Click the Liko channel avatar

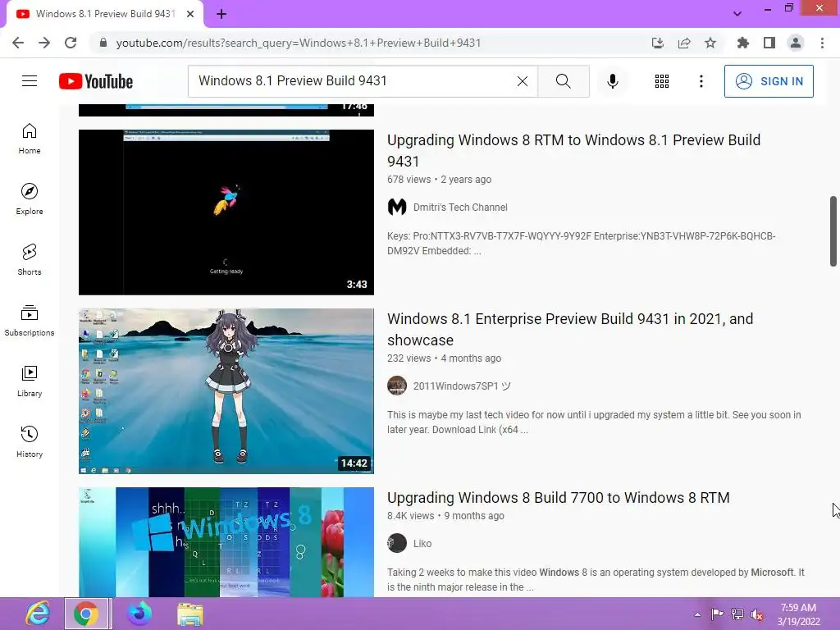pyautogui.click(x=397, y=543)
